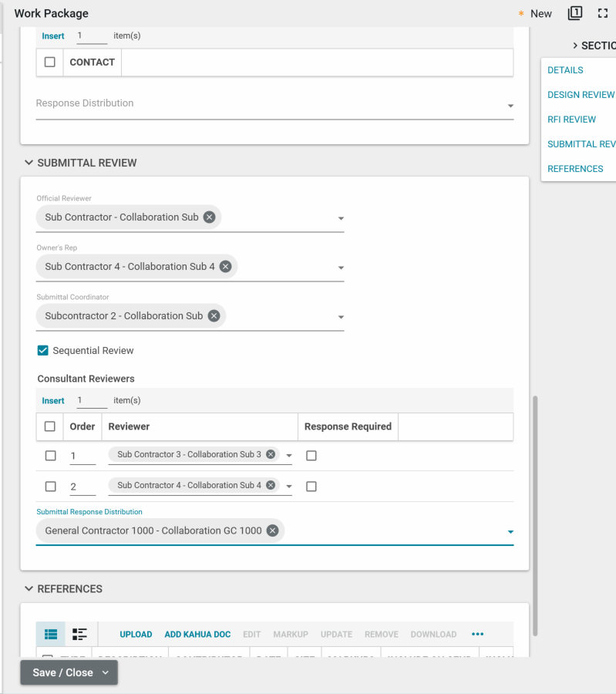Remove General Contractor 1000 distribution chip
This screenshot has width=616, height=694.
[272, 531]
